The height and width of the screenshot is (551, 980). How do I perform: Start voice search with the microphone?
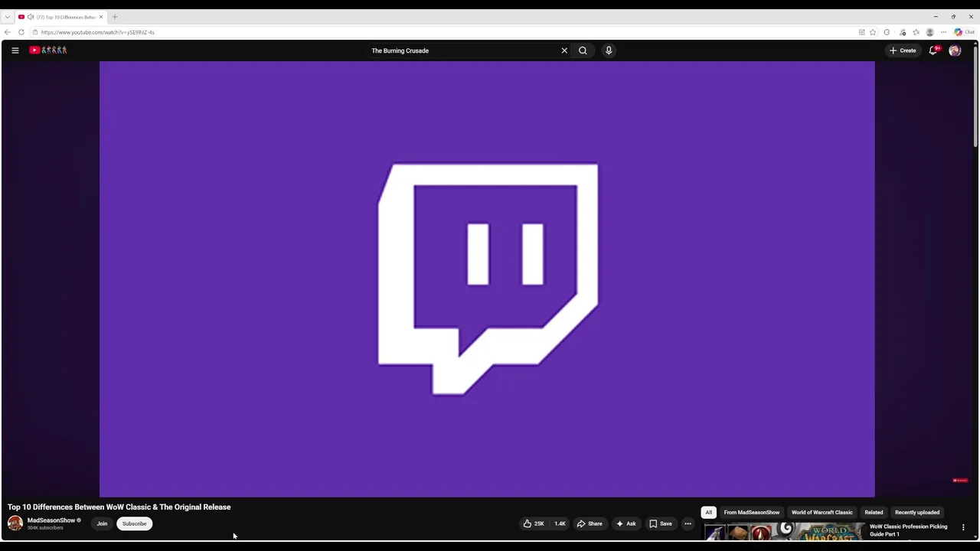click(609, 51)
